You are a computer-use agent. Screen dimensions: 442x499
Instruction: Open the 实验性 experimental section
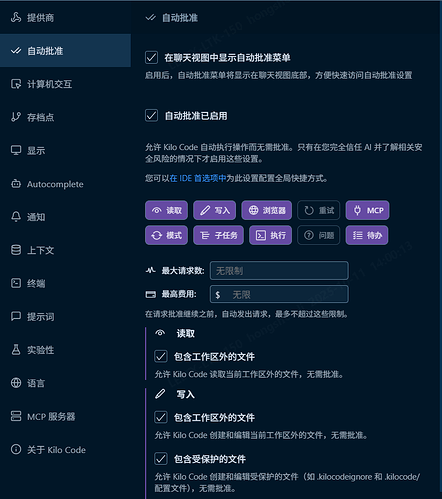tap(65, 350)
